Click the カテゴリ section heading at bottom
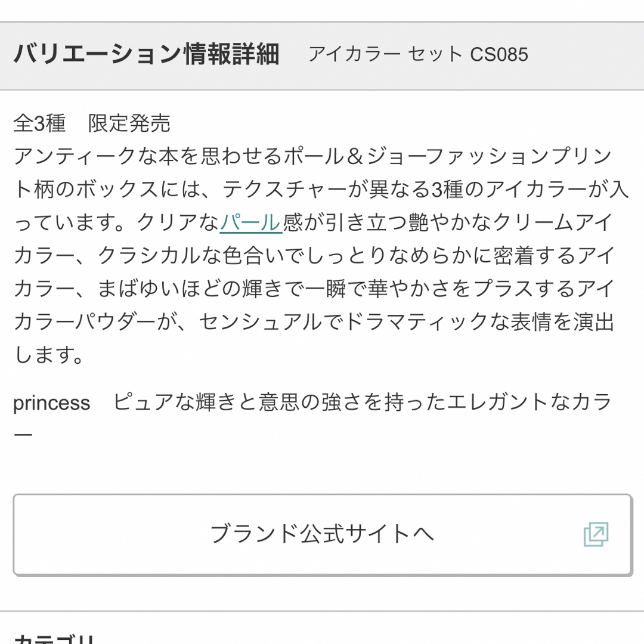 pos(55,639)
